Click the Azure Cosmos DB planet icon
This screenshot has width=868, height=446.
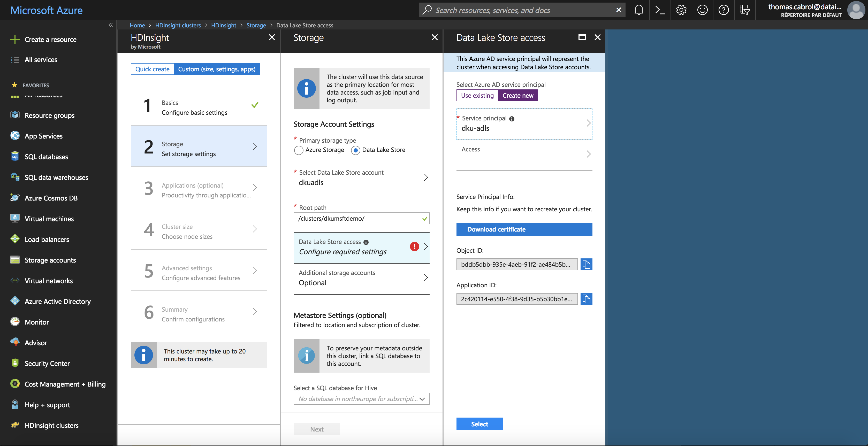[x=15, y=198]
